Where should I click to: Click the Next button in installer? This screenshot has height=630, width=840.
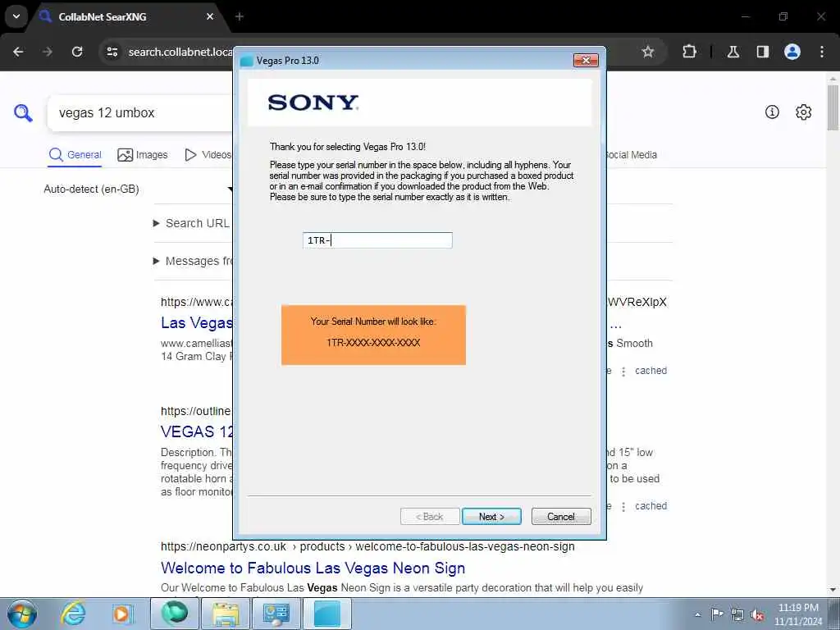click(491, 517)
